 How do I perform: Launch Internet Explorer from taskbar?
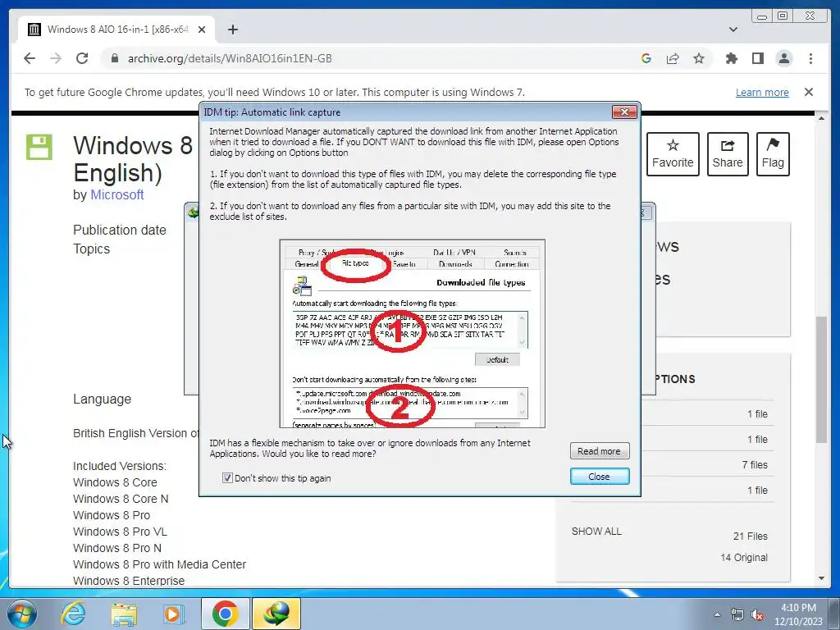coord(73,614)
